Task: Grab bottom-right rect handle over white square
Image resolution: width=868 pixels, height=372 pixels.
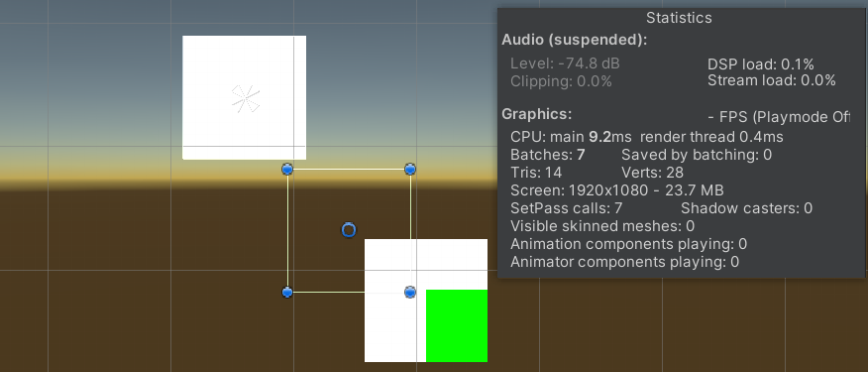Action: tap(409, 292)
